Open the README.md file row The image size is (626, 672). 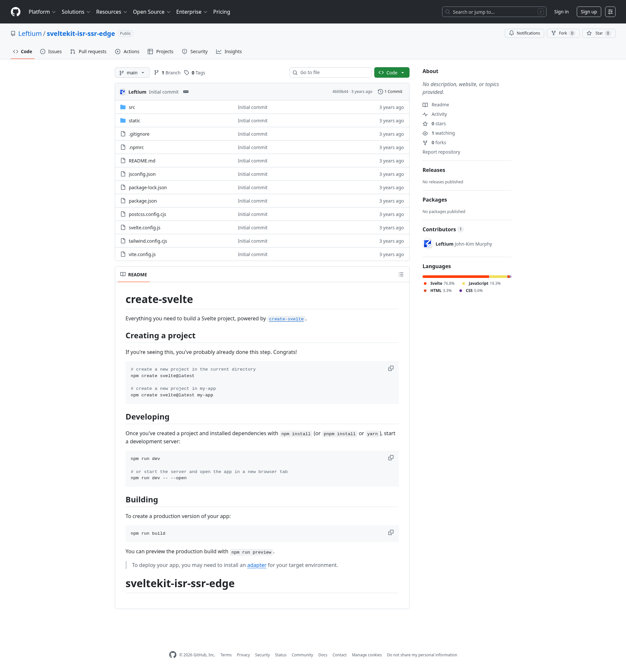(x=262, y=160)
